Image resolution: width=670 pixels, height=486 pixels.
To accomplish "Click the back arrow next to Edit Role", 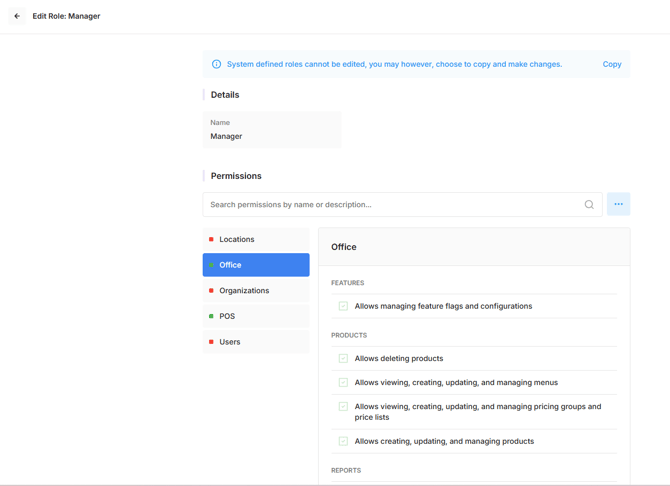I will coord(17,16).
